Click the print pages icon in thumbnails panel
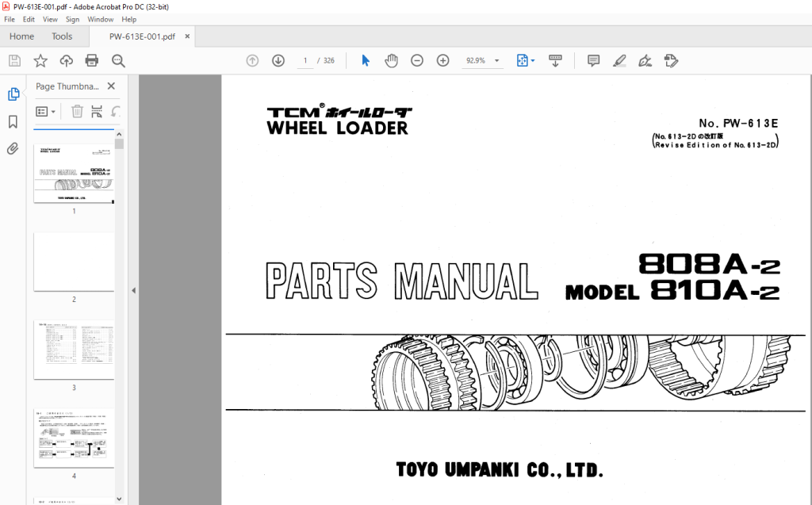The image size is (812, 505). pyautogui.click(x=96, y=111)
